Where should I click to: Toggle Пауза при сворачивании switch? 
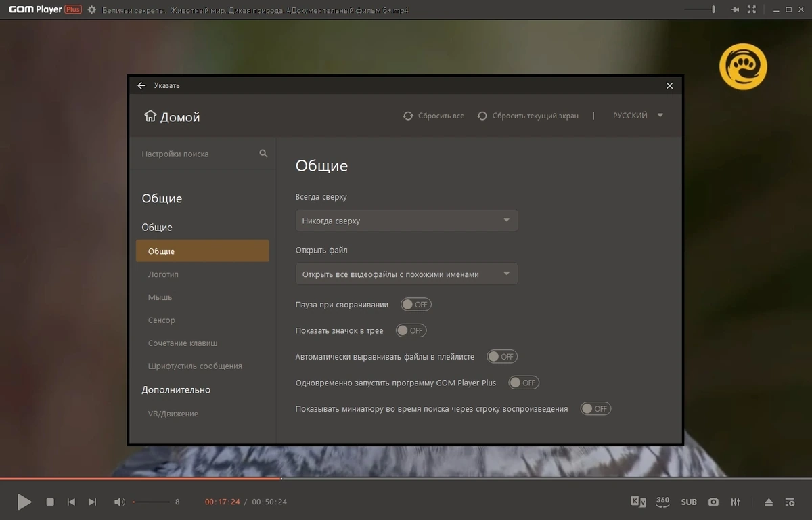[416, 305]
